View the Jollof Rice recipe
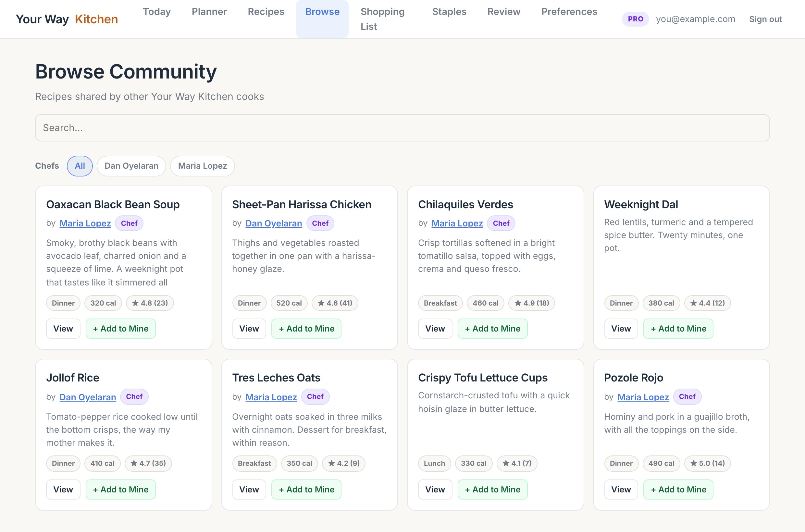The image size is (805, 532). tap(63, 489)
